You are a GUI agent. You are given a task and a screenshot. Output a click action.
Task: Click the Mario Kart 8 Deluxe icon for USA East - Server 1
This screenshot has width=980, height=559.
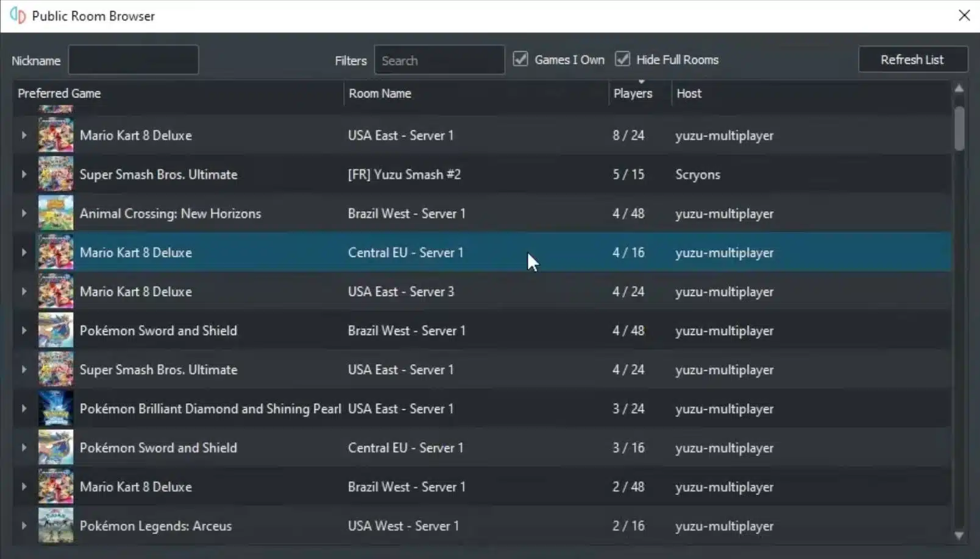55,135
